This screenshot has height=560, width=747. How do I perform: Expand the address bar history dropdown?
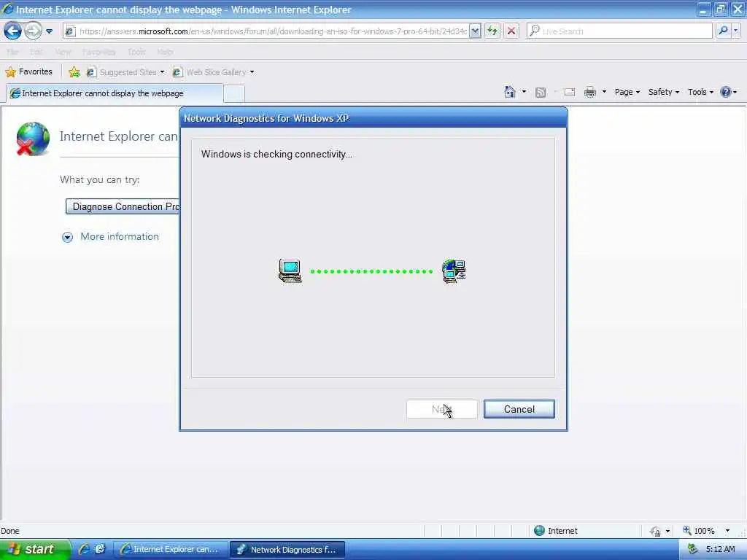point(475,31)
